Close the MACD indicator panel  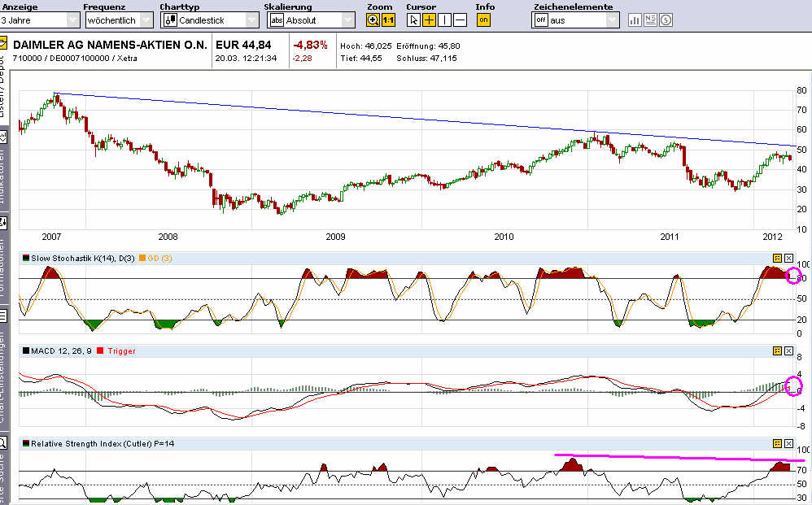pos(788,350)
